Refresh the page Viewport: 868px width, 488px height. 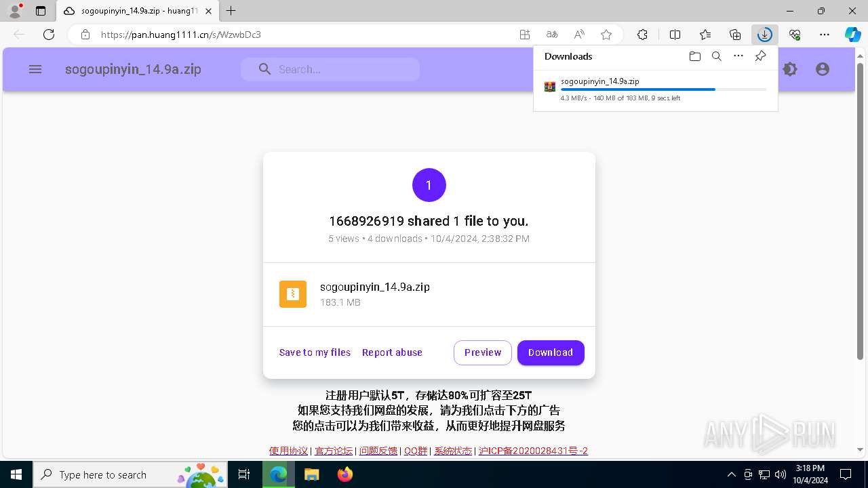[49, 35]
